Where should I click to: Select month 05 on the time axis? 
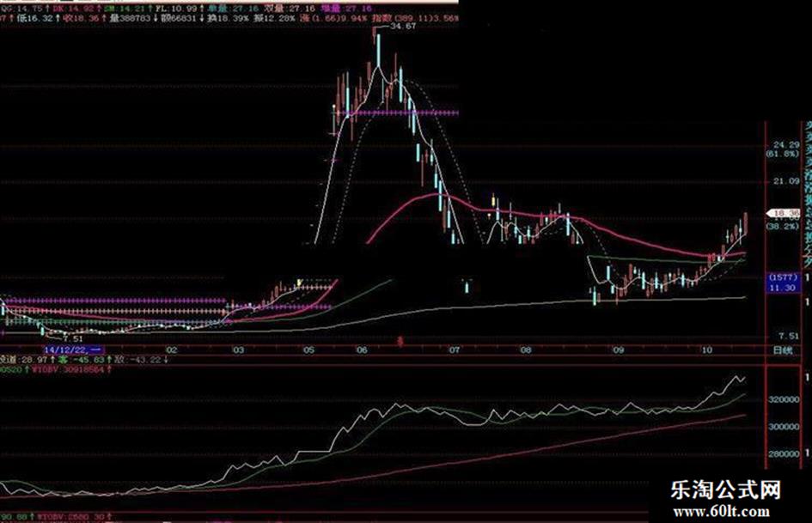point(308,350)
